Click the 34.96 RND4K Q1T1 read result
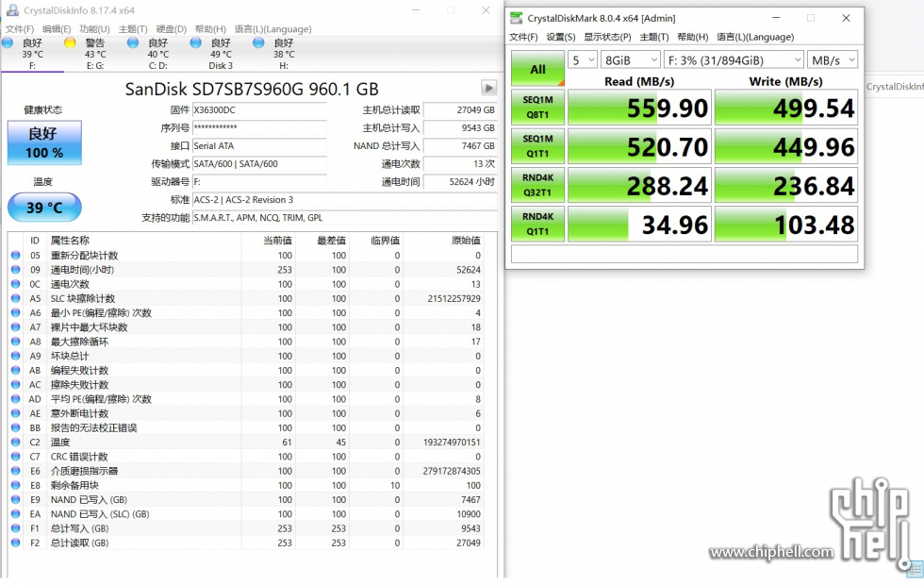This screenshot has width=924, height=585. coord(639,225)
